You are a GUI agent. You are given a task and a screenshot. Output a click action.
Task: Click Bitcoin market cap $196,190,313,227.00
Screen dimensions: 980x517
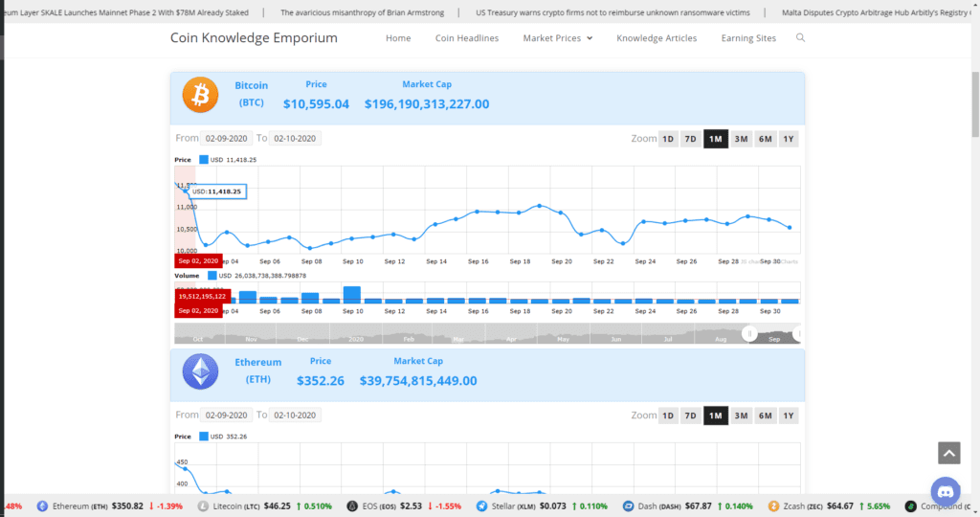427,104
